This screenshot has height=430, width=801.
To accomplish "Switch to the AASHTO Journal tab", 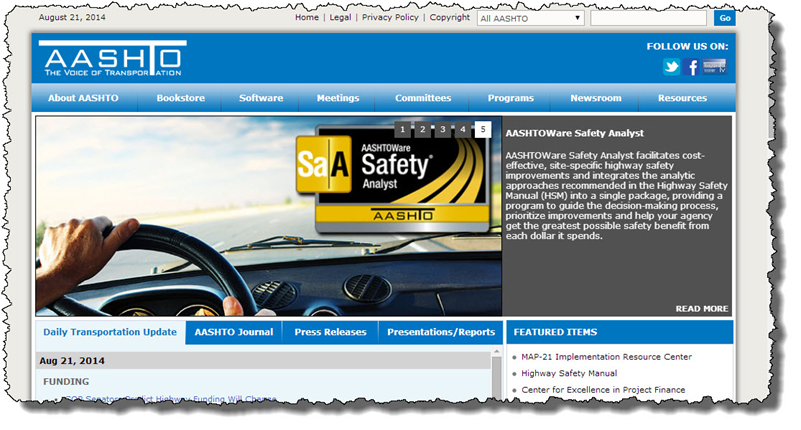I will click(x=233, y=332).
